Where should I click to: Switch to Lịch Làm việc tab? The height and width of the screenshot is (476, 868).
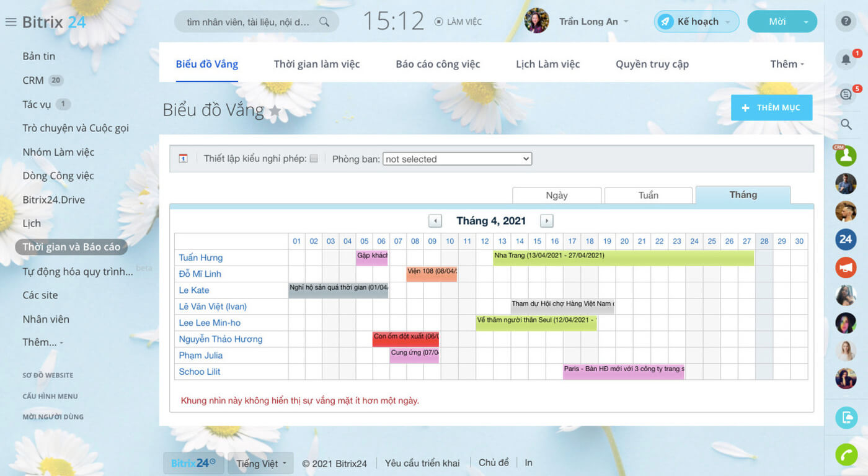[548, 64]
